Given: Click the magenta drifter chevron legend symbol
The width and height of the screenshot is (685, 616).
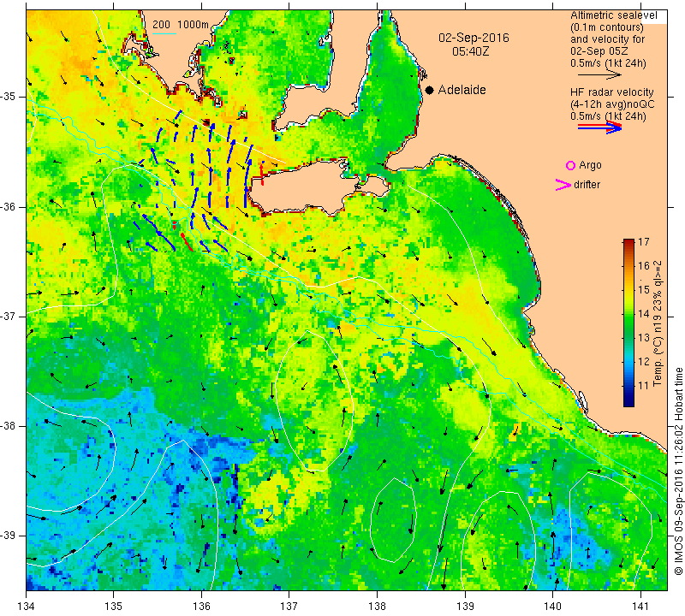Looking at the screenshot, I should coord(563,185).
